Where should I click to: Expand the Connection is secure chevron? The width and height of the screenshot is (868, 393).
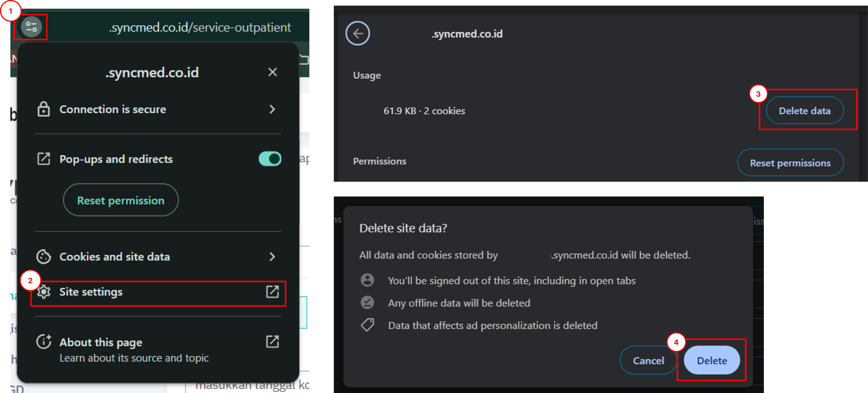pos(272,109)
